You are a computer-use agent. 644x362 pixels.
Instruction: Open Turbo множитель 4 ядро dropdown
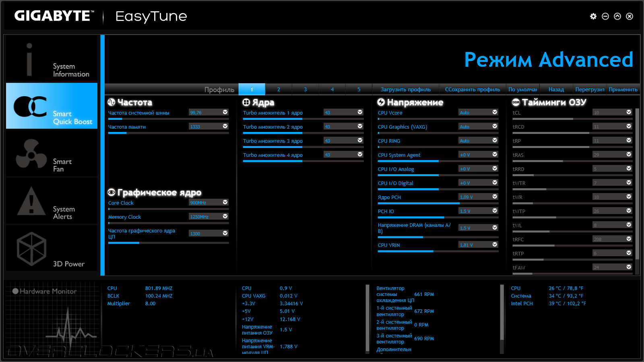[343, 154]
